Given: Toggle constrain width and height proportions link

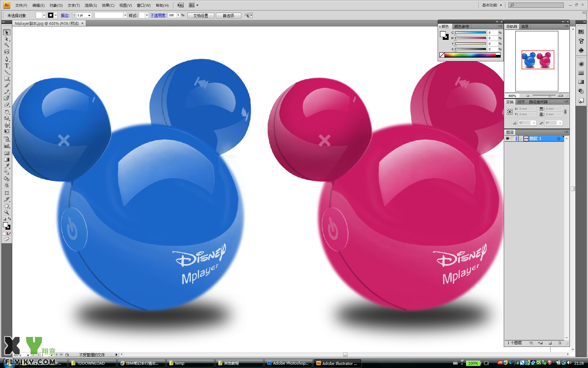Looking at the screenshot, I should pos(565,112).
